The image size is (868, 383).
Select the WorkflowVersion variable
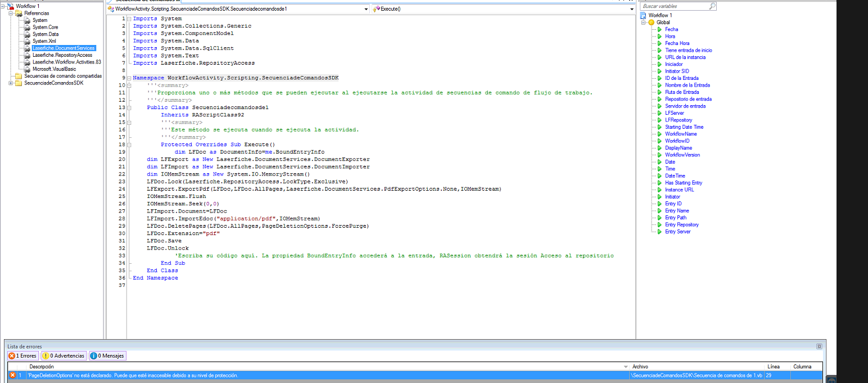click(682, 155)
